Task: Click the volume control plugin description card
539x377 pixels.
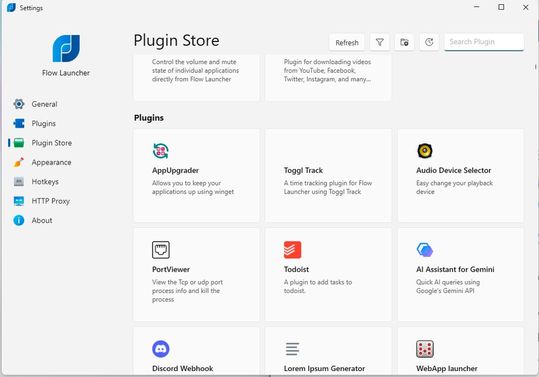Action: tap(196, 77)
